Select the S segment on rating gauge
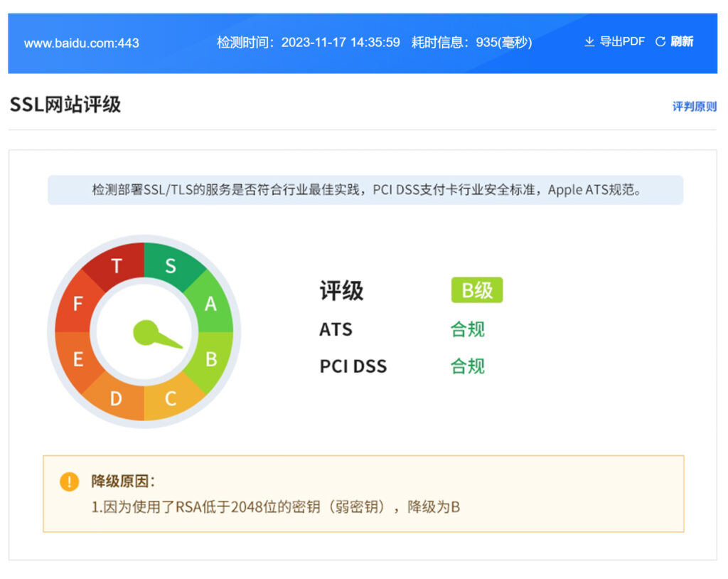Image resolution: width=728 pixels, height=579 pixels. 171,266
